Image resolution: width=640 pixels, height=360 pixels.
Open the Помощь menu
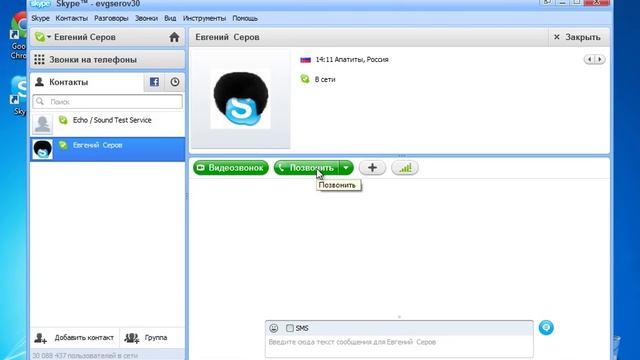pyautogui.click(x=245, y=18)
